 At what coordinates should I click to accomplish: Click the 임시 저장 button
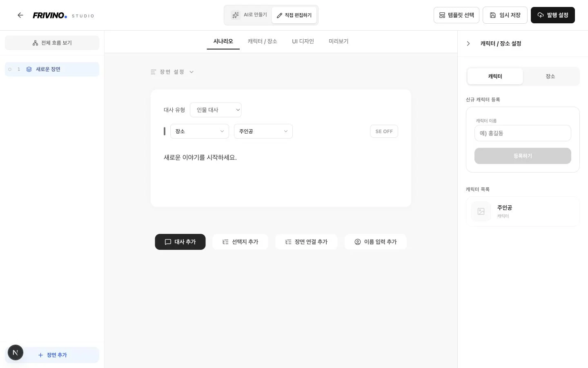[505, 15]
